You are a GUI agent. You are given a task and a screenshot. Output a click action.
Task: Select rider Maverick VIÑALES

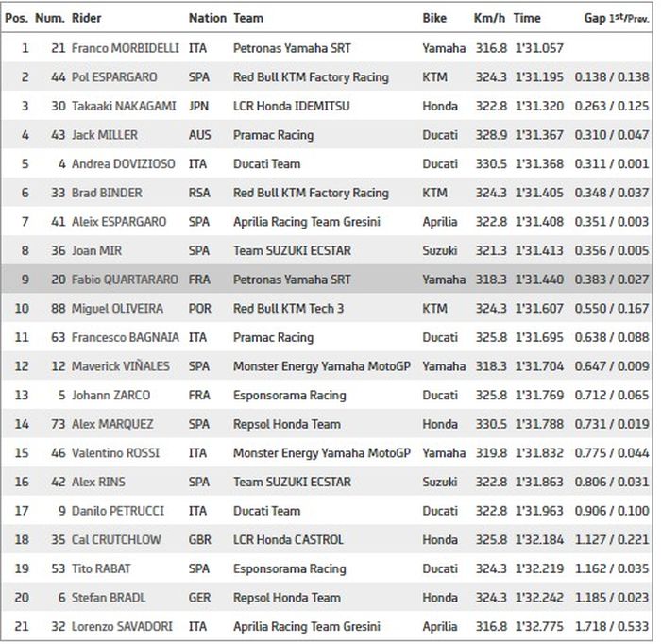click(121, 366)
